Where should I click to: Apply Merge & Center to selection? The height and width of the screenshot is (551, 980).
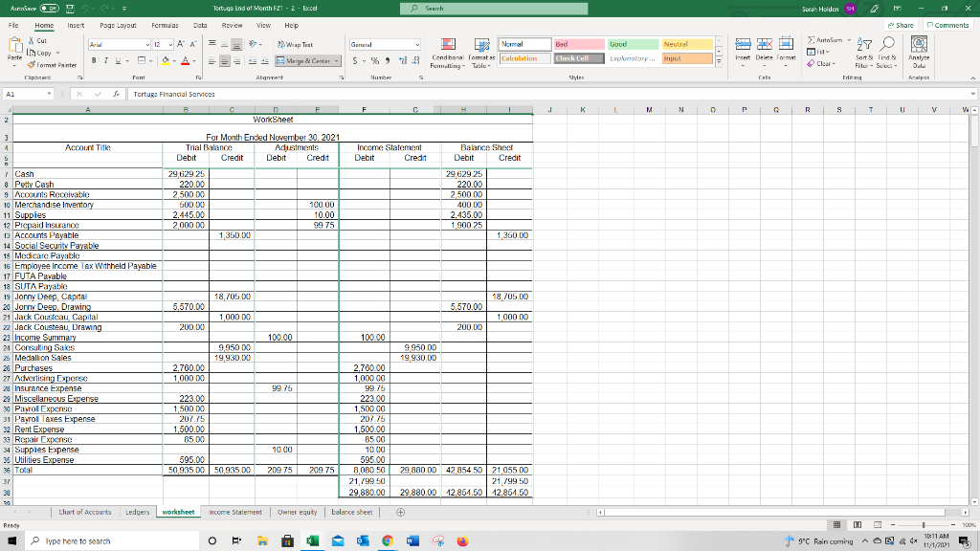306,60
